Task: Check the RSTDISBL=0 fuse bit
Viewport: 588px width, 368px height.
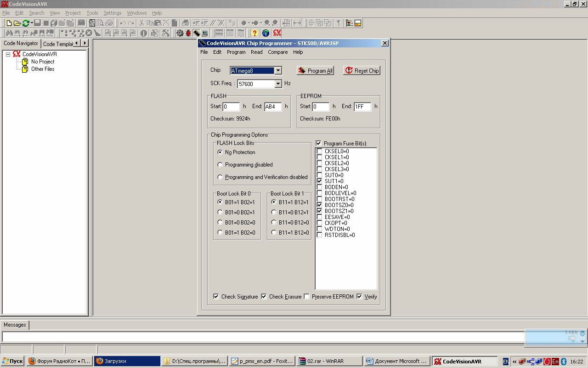Action: pos(319,235)
